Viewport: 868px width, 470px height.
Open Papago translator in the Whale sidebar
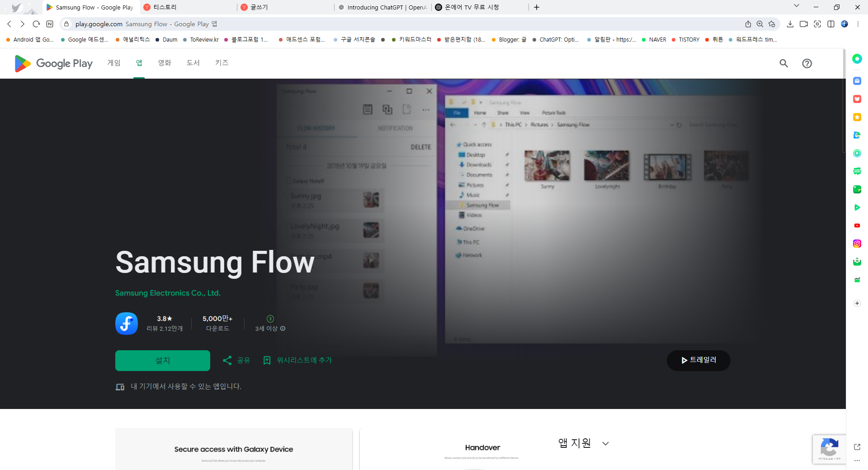click(x=857, y=135)
